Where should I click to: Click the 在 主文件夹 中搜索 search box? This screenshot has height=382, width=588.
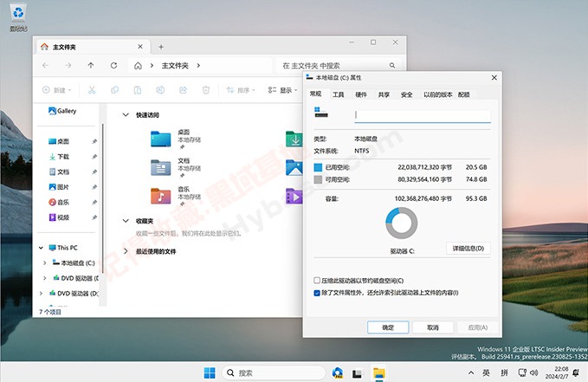click(x=340, y=66)
